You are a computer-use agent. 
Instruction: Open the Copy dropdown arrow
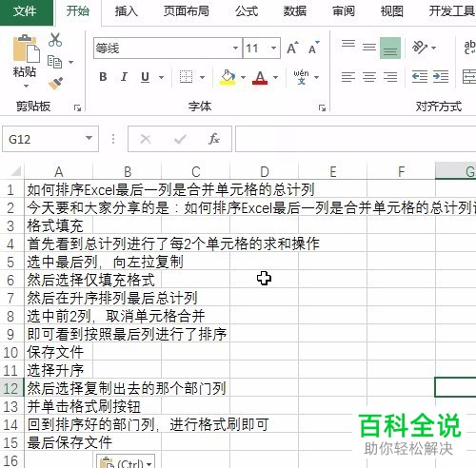[71, 62]
